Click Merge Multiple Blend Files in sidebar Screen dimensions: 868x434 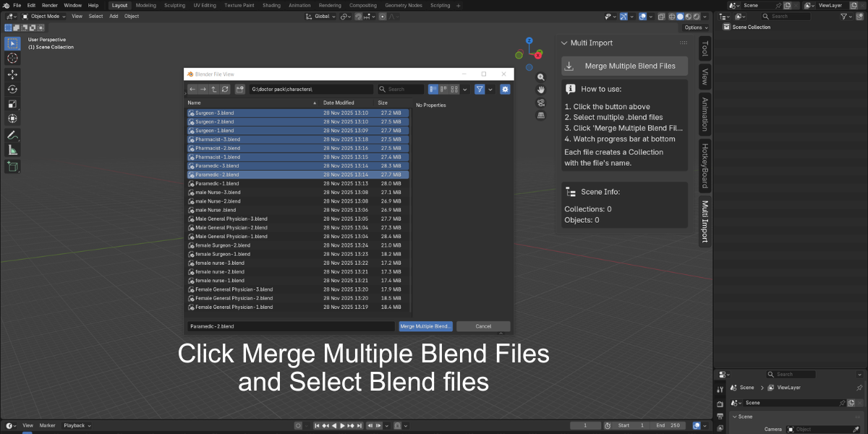tap(624, 66)
